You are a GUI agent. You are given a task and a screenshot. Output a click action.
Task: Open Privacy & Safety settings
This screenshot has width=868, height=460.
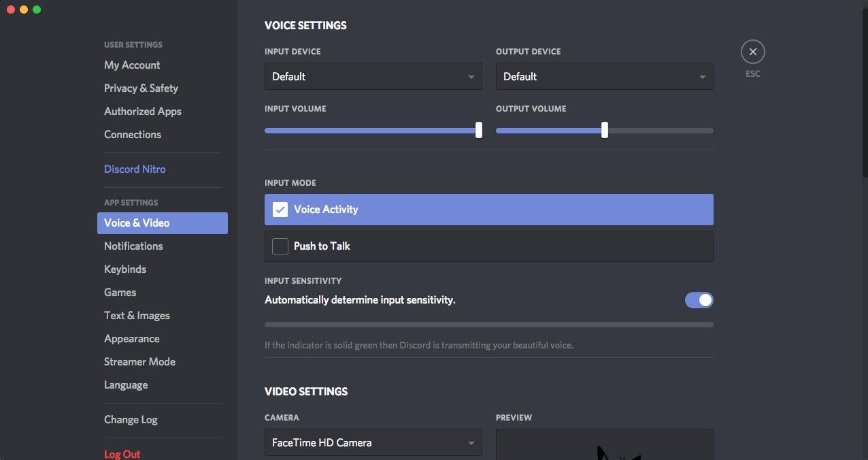(x=141, y=88)
